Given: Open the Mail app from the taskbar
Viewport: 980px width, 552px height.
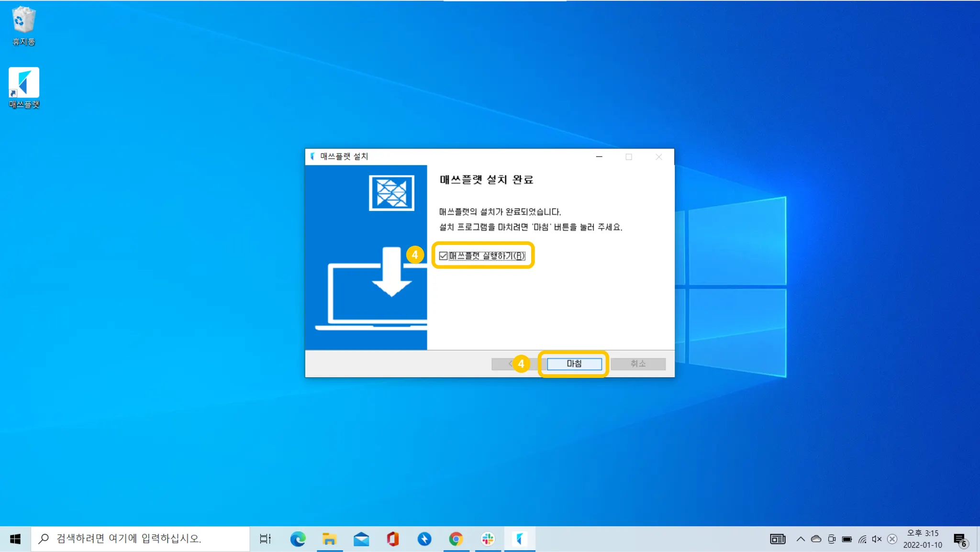Looking at the screenshot, I should 361,539.
